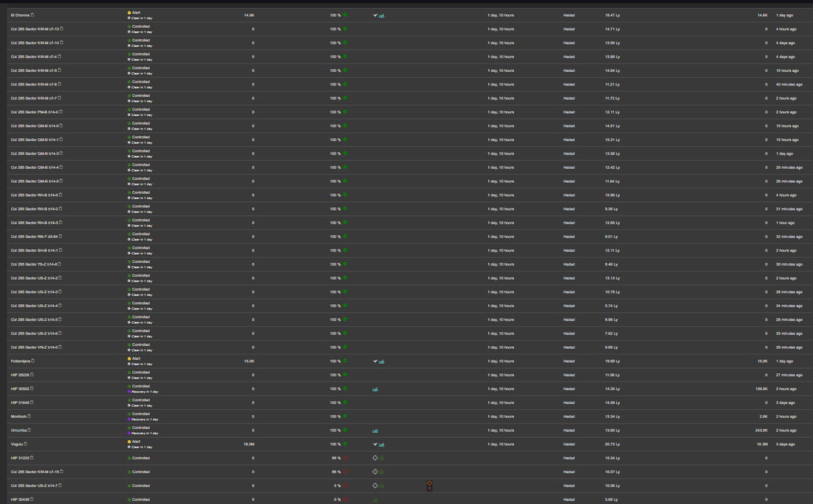Copy name of Col 285 Sector KW-M c7-4
Viewport: 813px width, 504px height.
60,56
